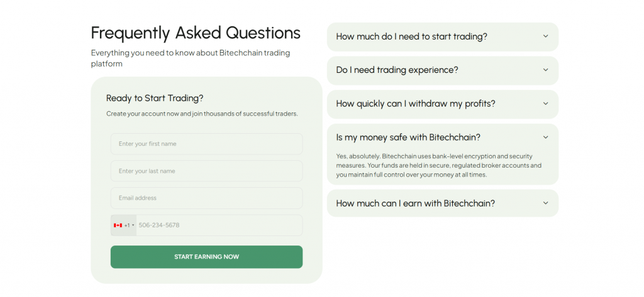Click chevron icon beside 'How much can I earn with Bitechchain?'
The image size is (644, 297).
545,203
